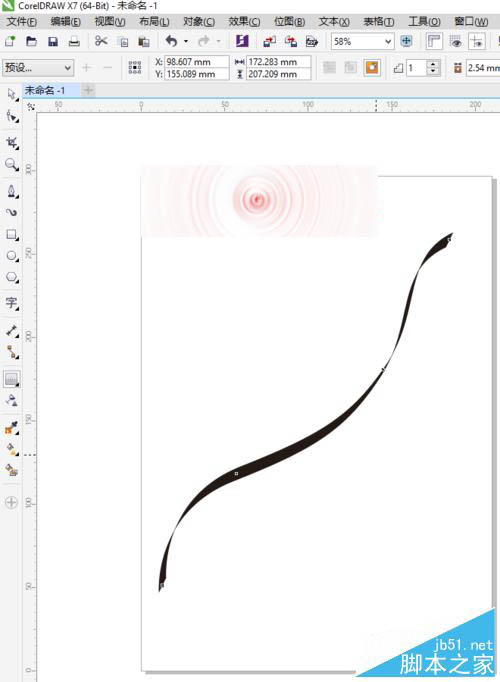Open the 布局 menu
The height and width of the screenshot is (682, 500).
(x=154, y=21)
